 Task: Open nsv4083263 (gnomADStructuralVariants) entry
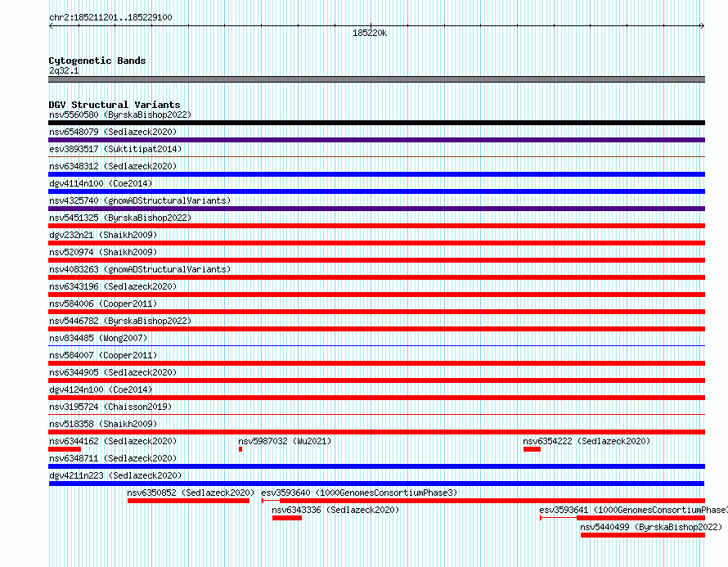coord(140,269)
